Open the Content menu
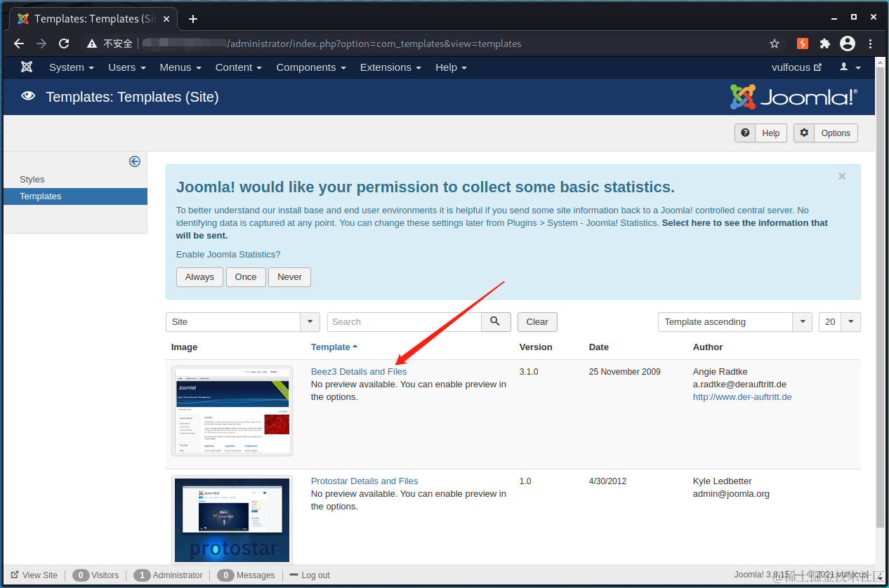 tap(239, 67)
